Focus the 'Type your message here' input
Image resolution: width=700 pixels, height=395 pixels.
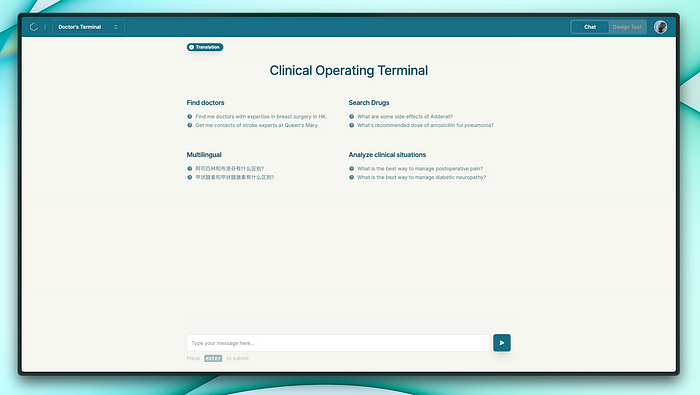(338, 343)
